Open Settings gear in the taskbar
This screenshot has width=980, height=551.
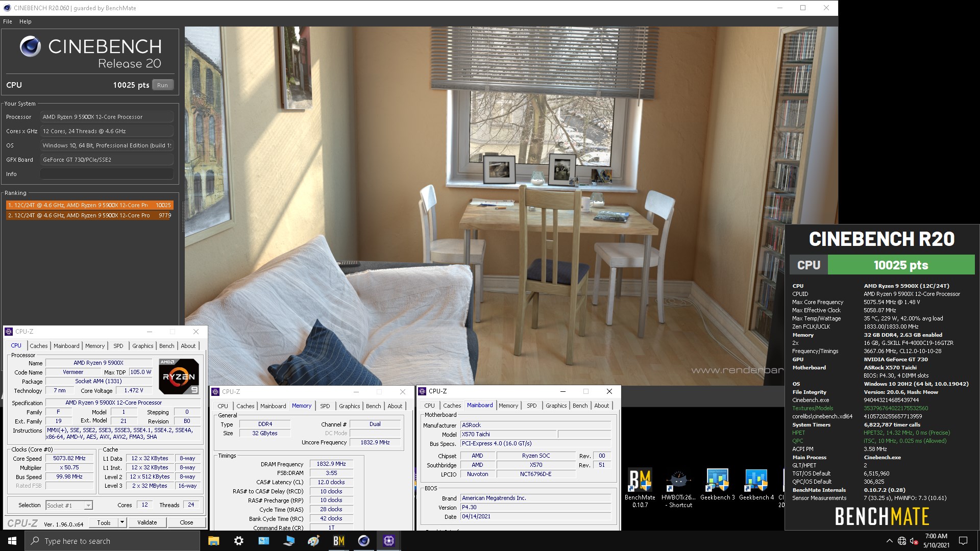[239, 541]
